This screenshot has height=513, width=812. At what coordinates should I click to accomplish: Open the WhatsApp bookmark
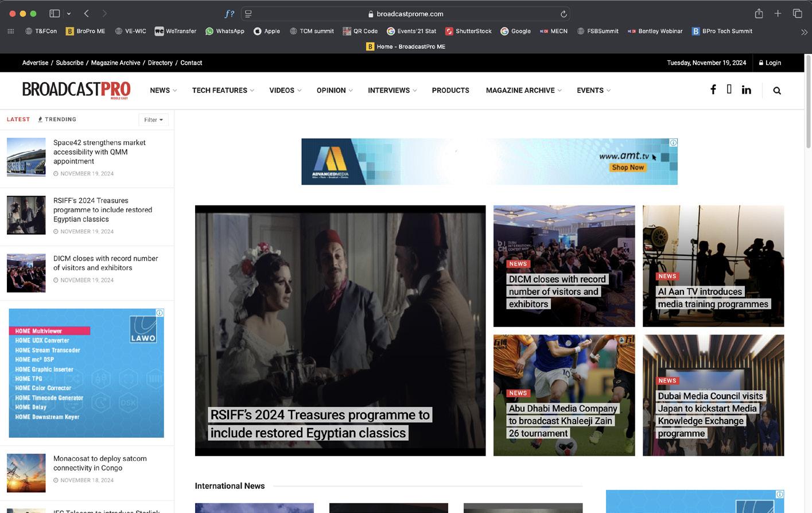click(x=225, y=31)
